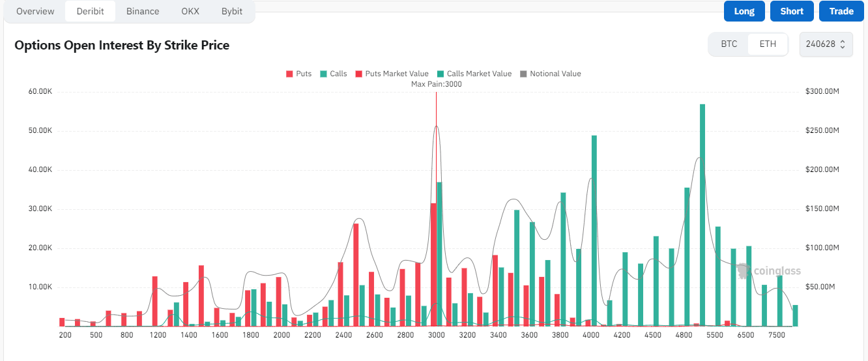Click the gray Notional Value legend swatch

click(523, 74)
